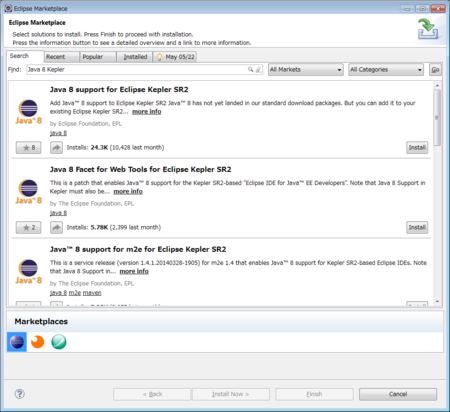Open the May 05/22 lightbulb tab

point(175,57)
